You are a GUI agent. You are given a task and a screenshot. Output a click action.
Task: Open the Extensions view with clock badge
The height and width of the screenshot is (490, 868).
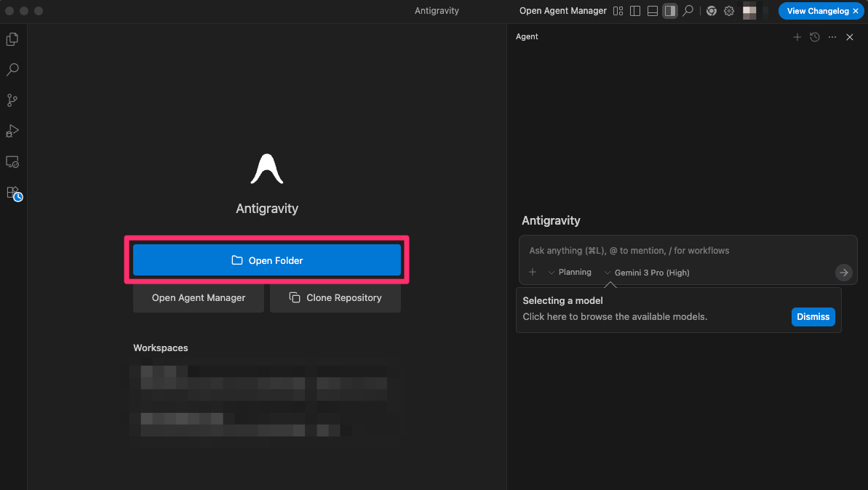pyautogui.click(x=13, y=193)
